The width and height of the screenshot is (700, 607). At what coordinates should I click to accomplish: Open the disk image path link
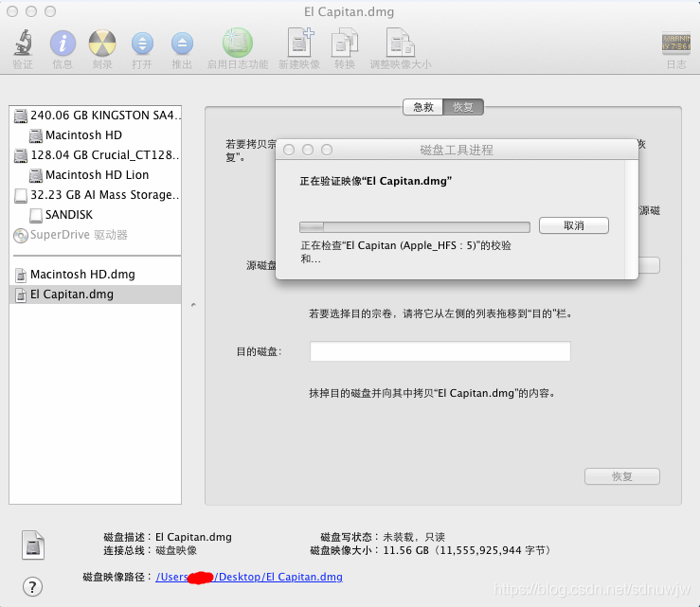point(249,577)
